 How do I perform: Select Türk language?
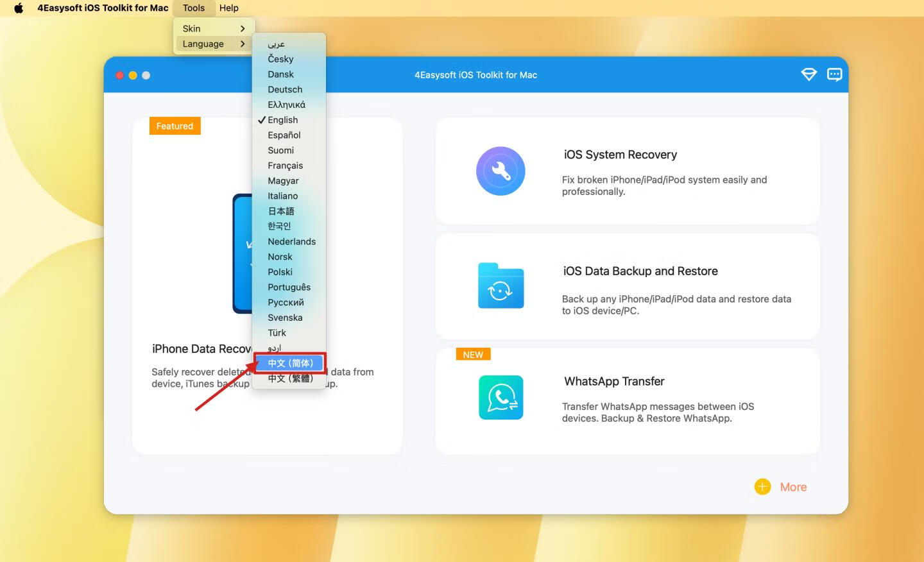(289, 333)
